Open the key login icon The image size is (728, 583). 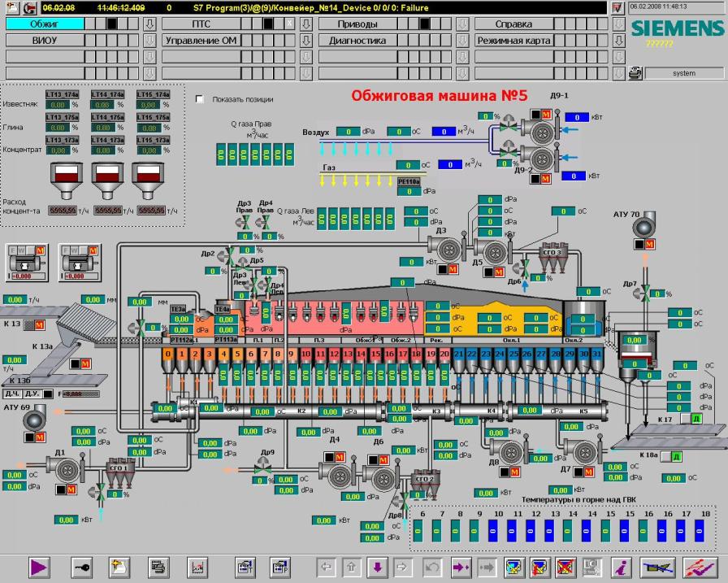pos(81,568)
